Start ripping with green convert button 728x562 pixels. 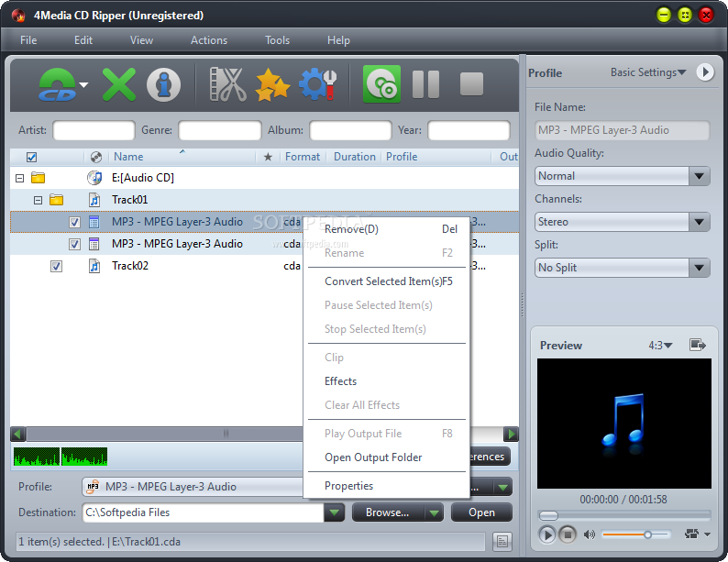click(381, 84)
